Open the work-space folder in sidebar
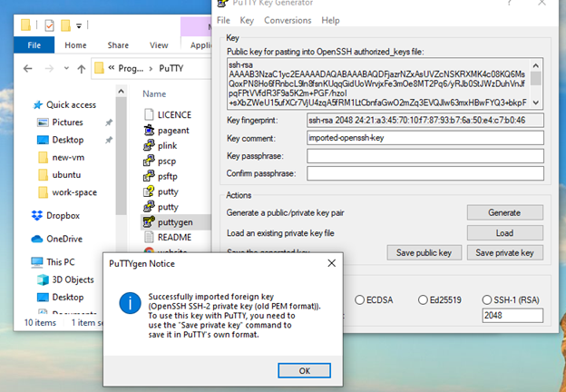The image size is (566, 392). (x=74, y=192)
